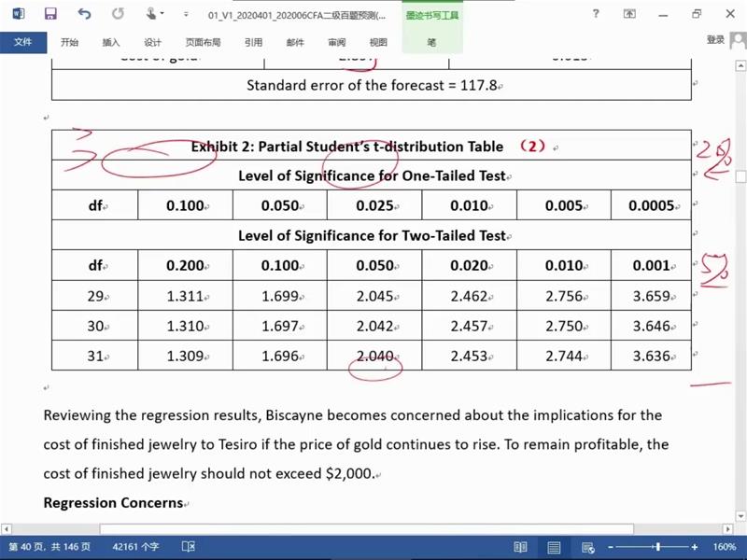
Task: Switch to the 页面布局 Page Layout tab
Action: (203, 42)
